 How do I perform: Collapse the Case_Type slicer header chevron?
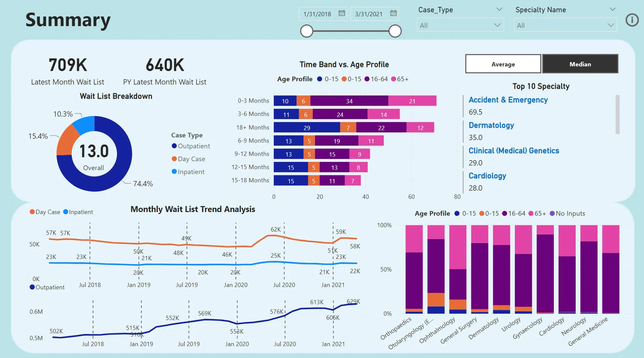[499, 10]
